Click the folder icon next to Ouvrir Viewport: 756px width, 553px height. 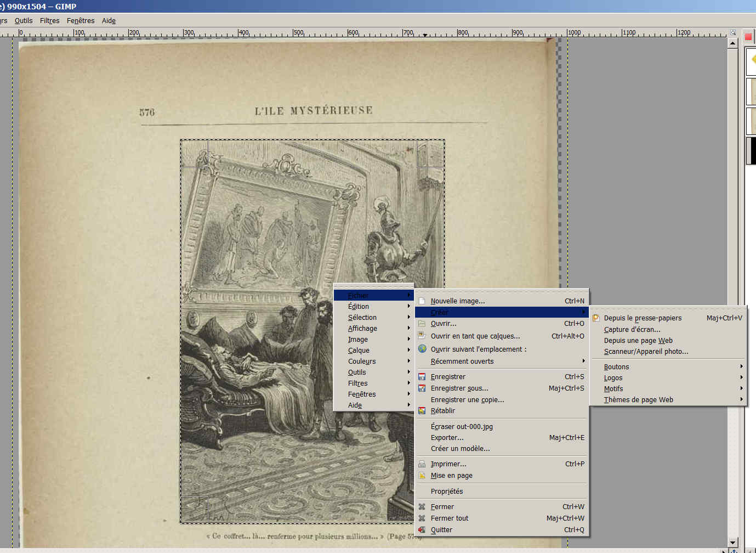pyautogui.click(x=422, y=324)
